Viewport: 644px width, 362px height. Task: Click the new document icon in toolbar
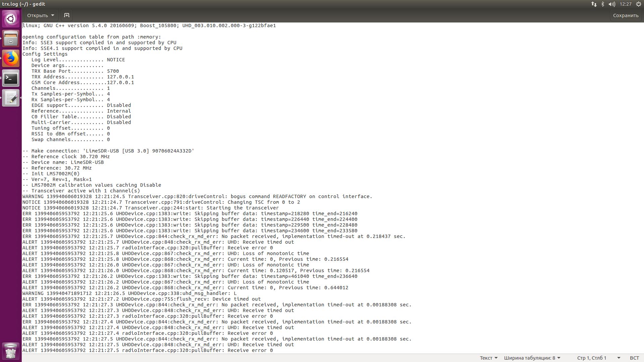(67, 15)
